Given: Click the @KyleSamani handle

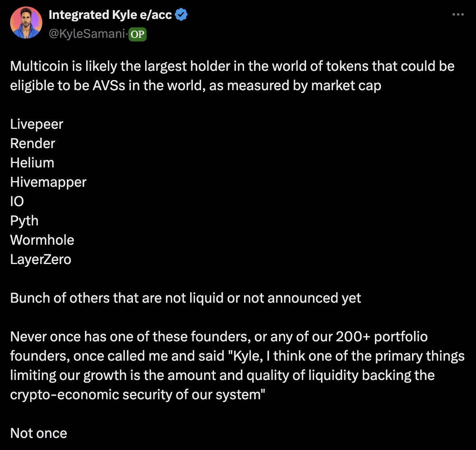Looking at the screenshot, I should [x=87, y=34].
